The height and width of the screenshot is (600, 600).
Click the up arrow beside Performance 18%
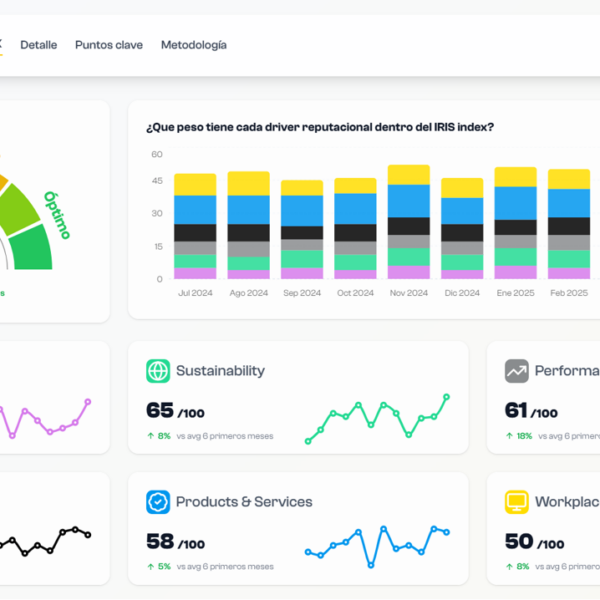(x=508, y=436)
